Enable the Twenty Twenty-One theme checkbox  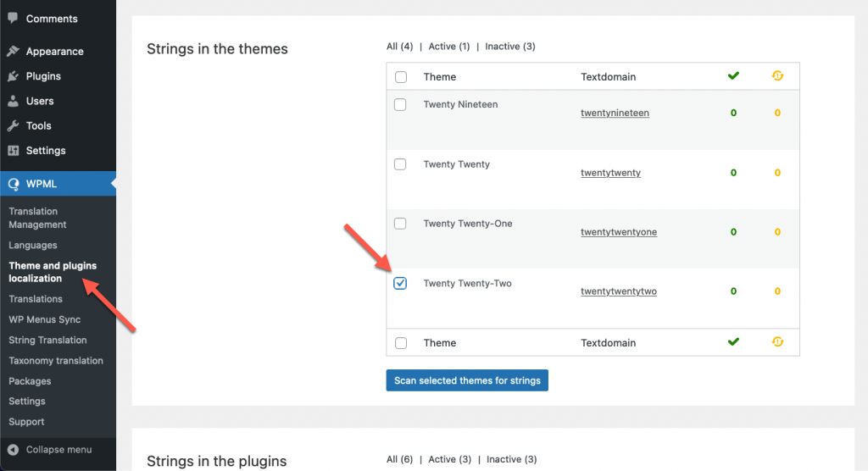(401, 224)
